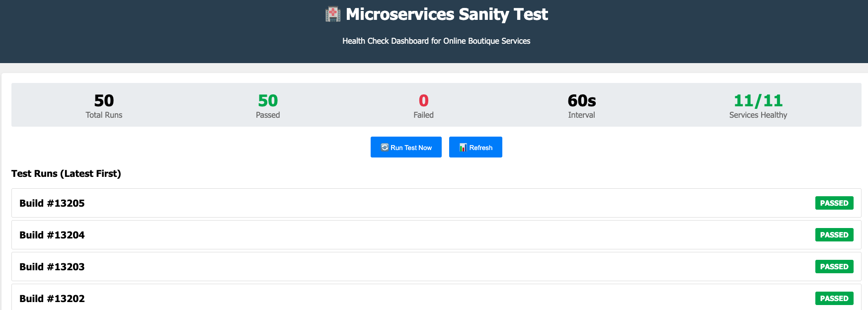Select the "50" Total Runs value

click(x=104, y=100)
